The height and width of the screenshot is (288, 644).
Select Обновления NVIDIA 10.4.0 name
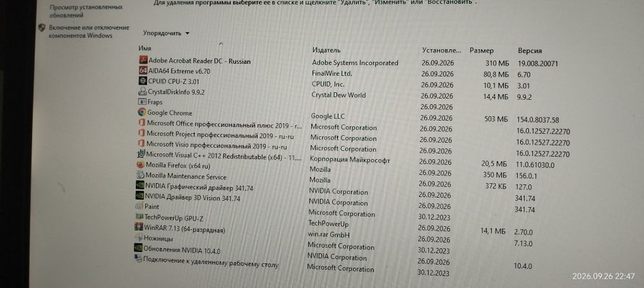pyautogui.click(x=182, y=250)
